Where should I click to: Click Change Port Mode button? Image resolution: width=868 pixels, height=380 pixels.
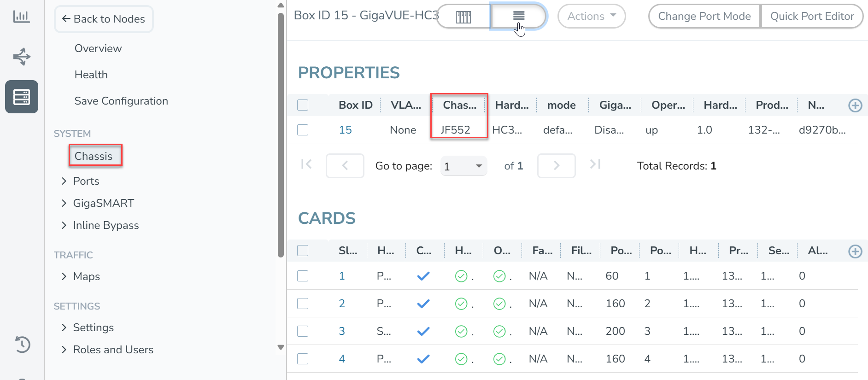coord(704,17)
